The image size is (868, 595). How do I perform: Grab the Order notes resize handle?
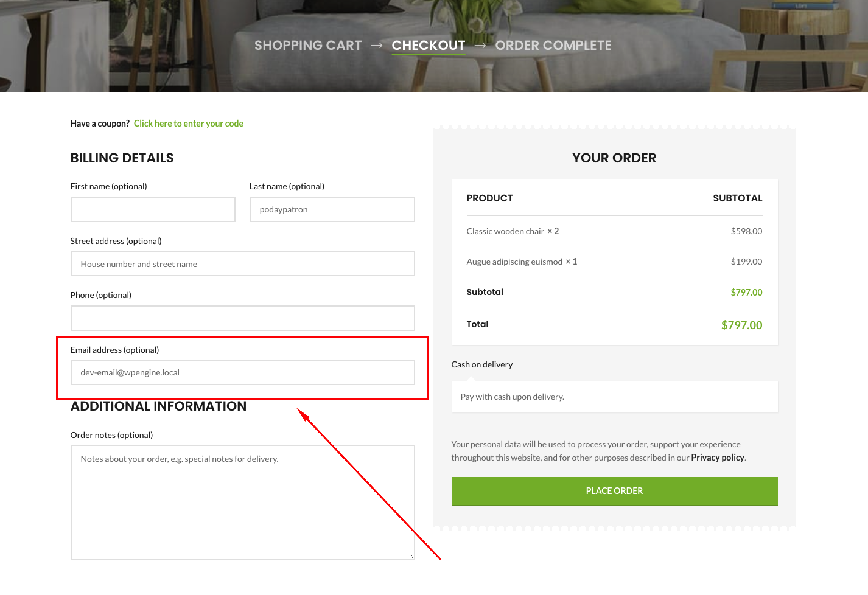(x=411, y=556)
